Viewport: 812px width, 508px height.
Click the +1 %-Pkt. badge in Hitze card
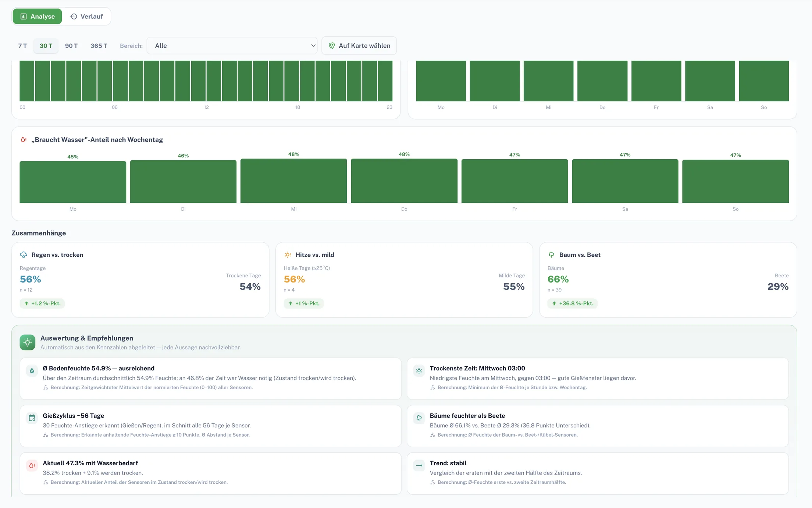pyautogui.click(x=304, y=303)
